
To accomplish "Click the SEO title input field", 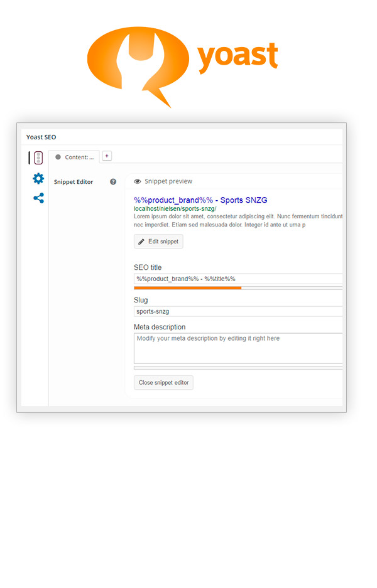I will [238, 279].
